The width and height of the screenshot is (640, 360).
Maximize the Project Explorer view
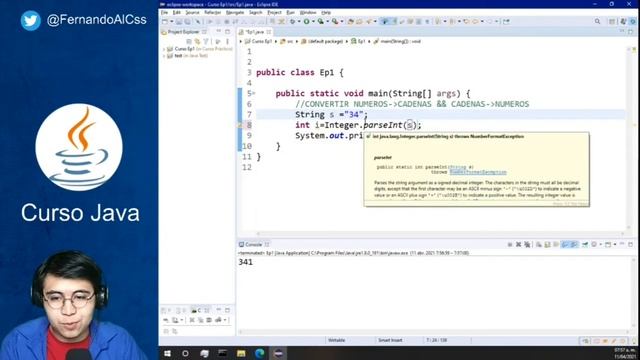pyautogui.click(x=227, y=31)
